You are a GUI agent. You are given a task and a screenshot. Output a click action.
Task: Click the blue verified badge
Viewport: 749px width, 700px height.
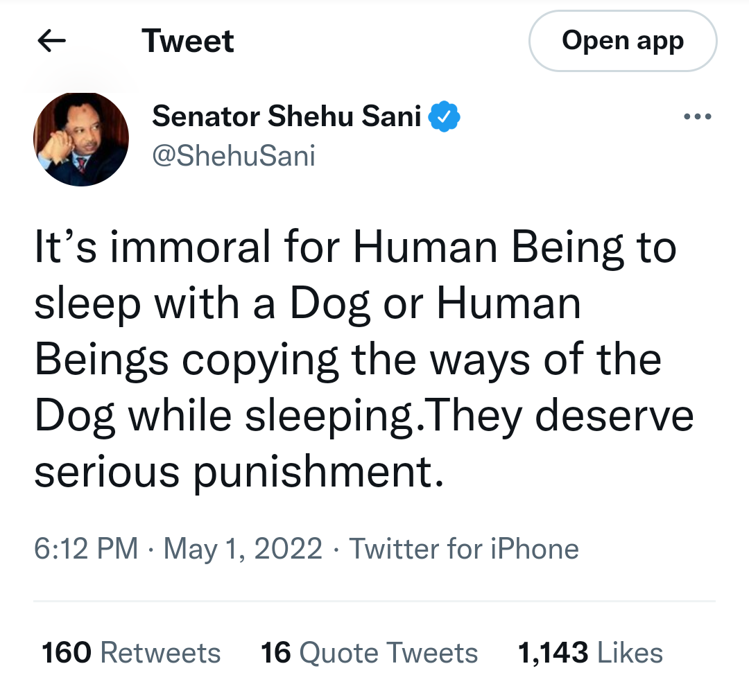pyautogui.click(x=445, y=116)
